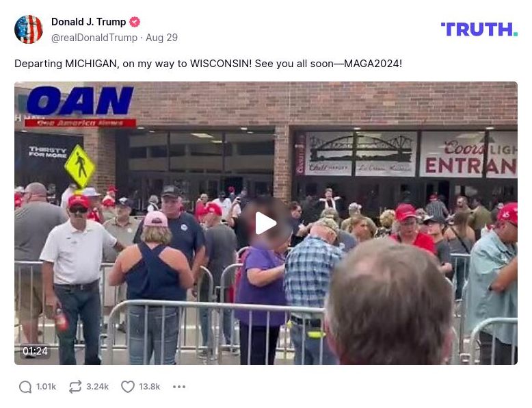The width and height of the screenshot is (532, 408).
Task: Click the 01:24 video duration badge
Action: (x=35, y=351)
